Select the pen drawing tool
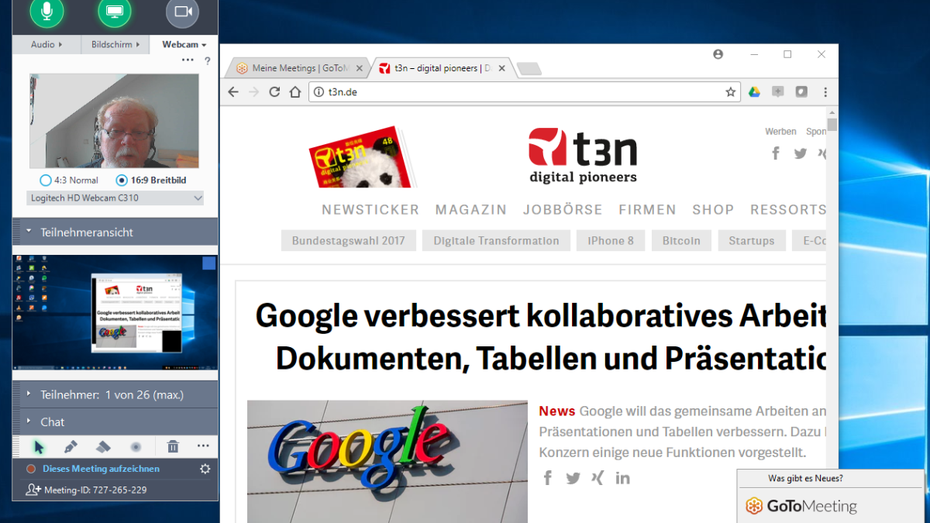The height and width of the screenshot is (523, 930). [x=71, y=447]
